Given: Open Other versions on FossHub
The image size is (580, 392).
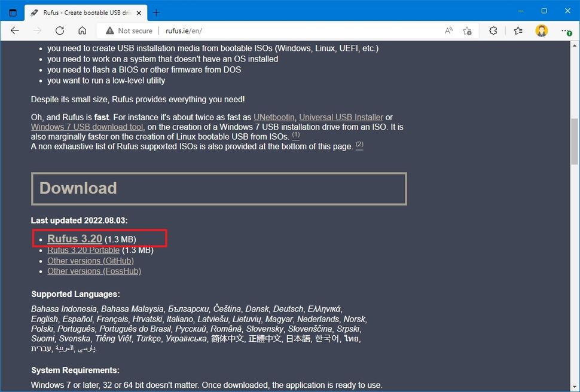Looking at the screenshot, I should [93, 271].
